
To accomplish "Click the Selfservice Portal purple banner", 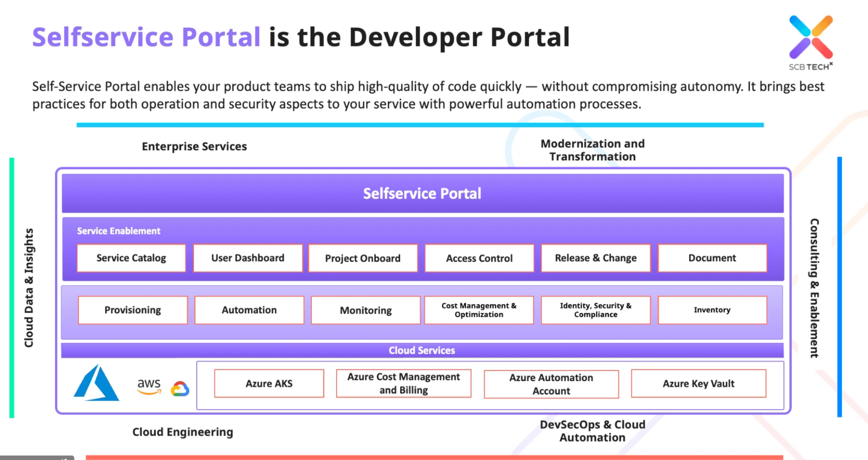I will click(x=423, y=193).
